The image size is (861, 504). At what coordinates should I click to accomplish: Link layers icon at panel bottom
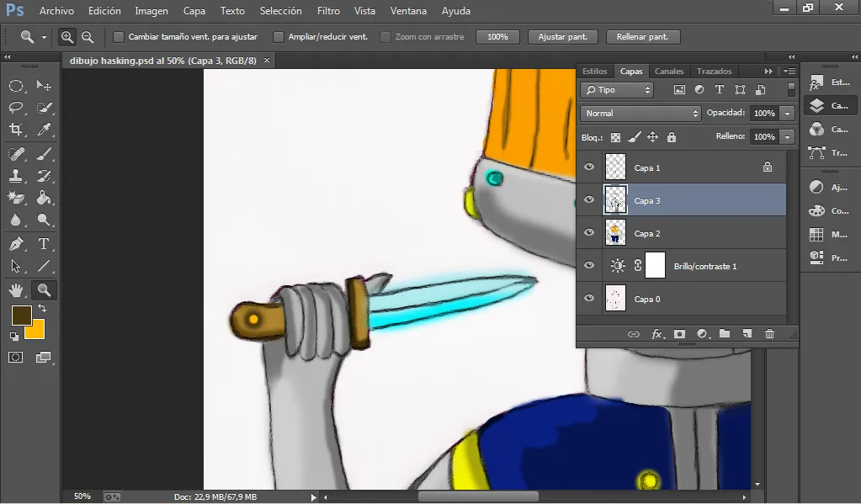coord(633,334)
